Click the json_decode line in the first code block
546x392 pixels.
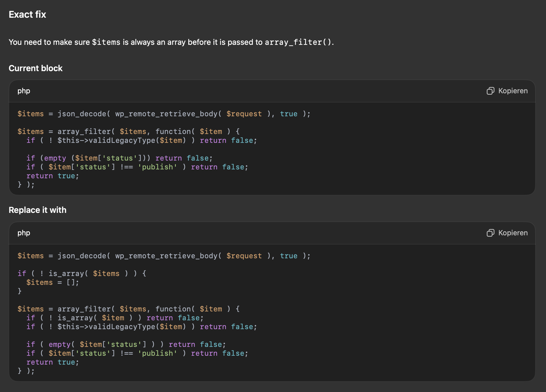(x=163, y=114)
